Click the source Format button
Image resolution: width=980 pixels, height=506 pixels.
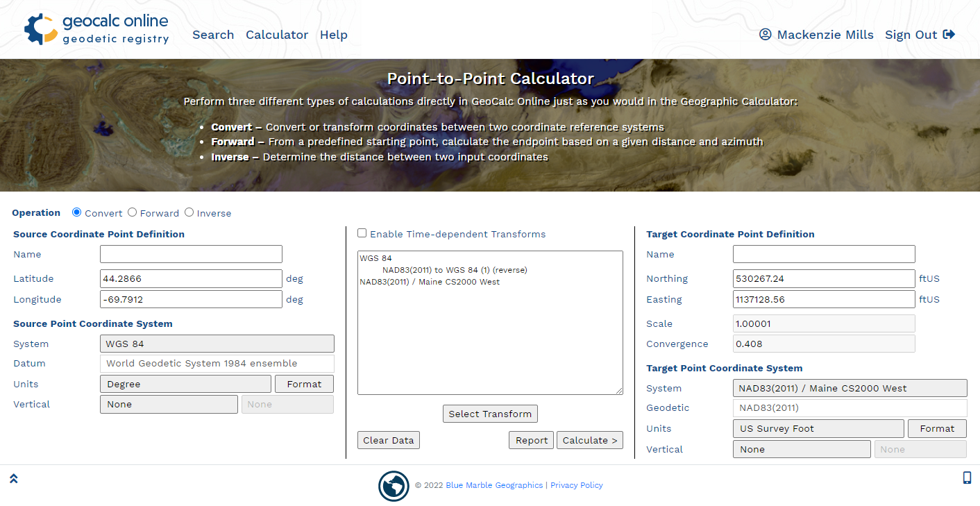[x=304, y=384]
